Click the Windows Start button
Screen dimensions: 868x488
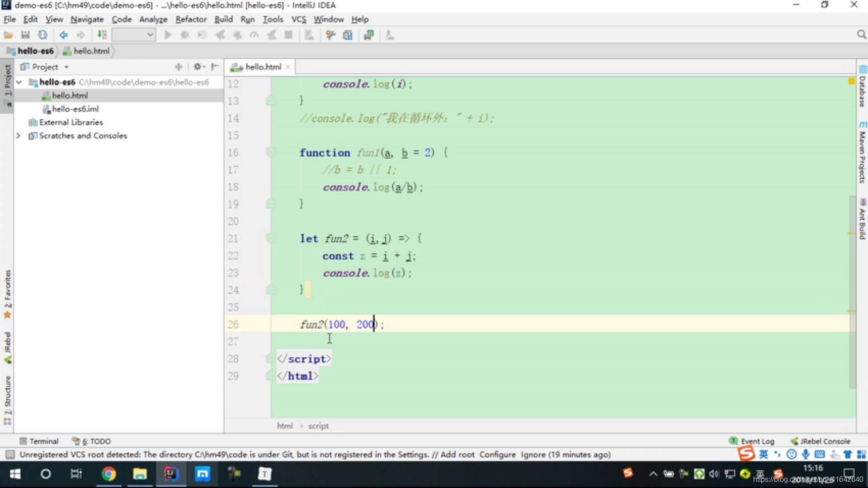(x=15, y=474)
